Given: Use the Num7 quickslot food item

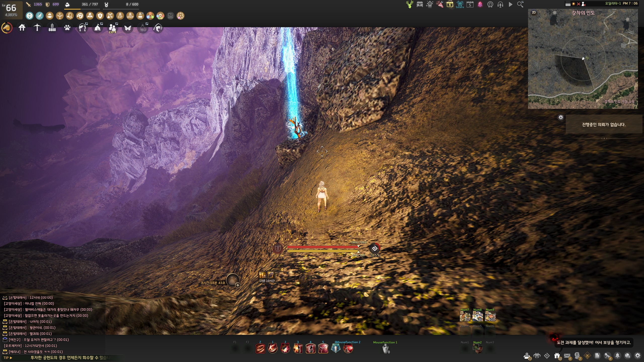Looking at the screenshot, I should coord(465,316).
